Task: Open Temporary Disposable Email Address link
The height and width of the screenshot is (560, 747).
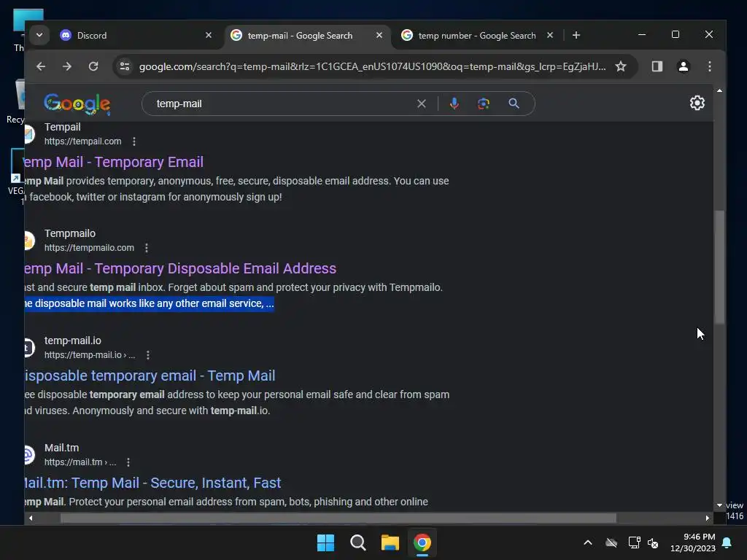Action: pos(180,268)
